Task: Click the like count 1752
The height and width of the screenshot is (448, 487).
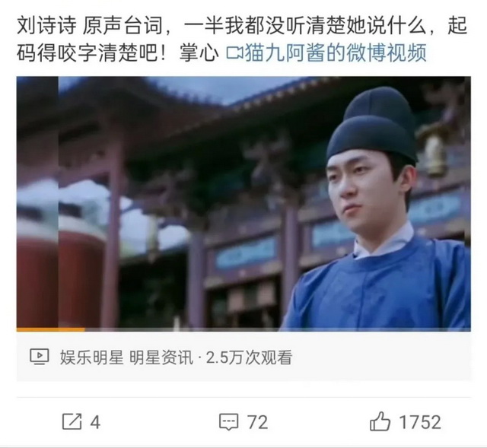Action: click(419, 422)
